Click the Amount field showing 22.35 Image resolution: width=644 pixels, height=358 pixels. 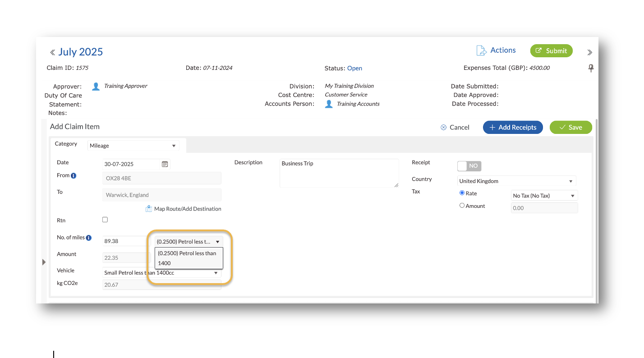pyautogui.click(x=126, y=257)
